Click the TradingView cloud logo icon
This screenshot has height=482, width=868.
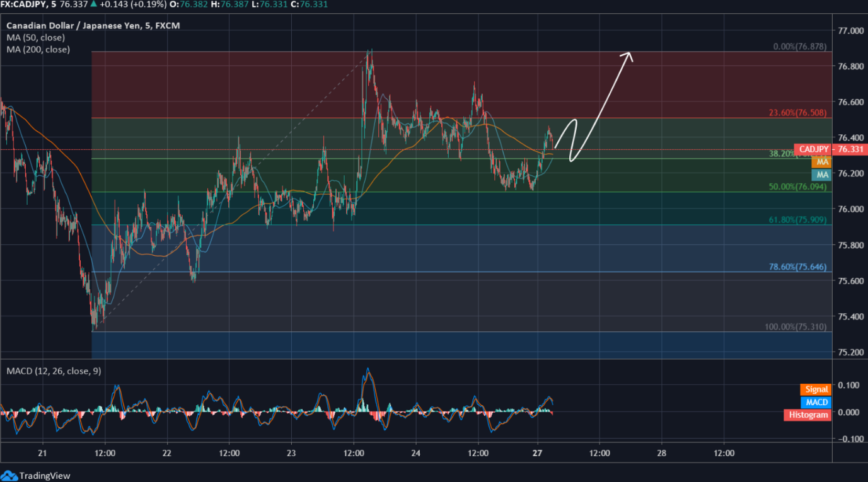click(x=9, y=476)
